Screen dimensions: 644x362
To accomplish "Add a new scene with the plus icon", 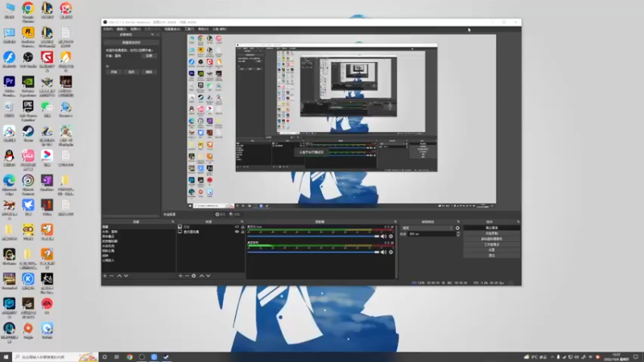I will [105, 276].
